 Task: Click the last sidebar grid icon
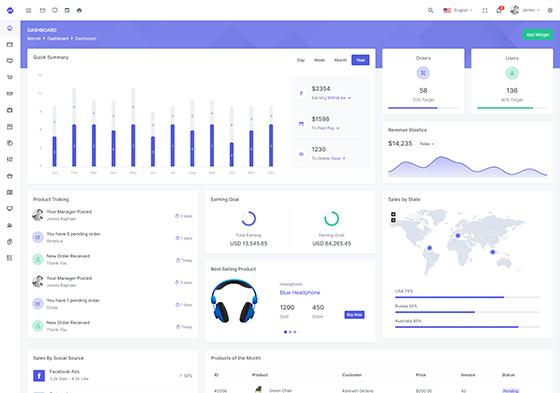pyautogui.click(x=10, y=258)
